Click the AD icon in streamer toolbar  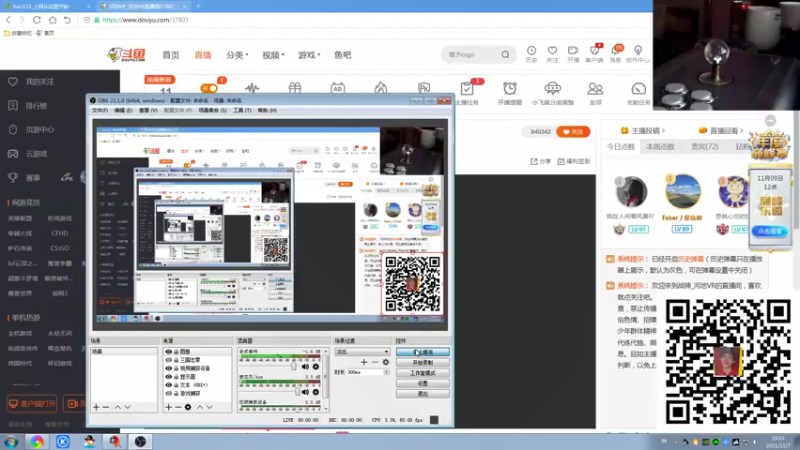coord(337,88)
